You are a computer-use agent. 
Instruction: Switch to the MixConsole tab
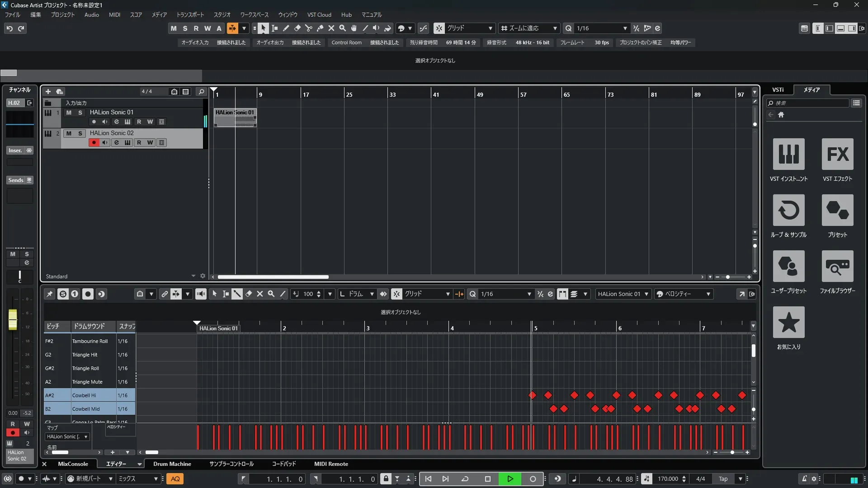(x=73, y=464)
